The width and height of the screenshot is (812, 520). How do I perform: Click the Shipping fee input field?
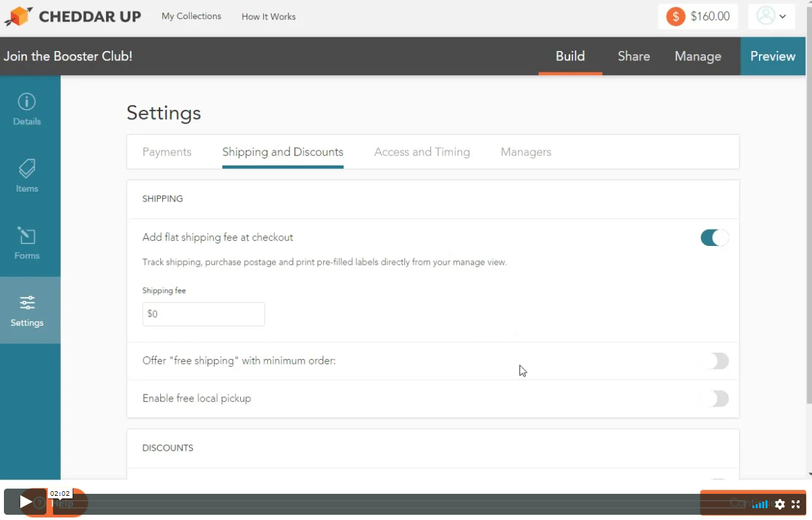[203, 314]
